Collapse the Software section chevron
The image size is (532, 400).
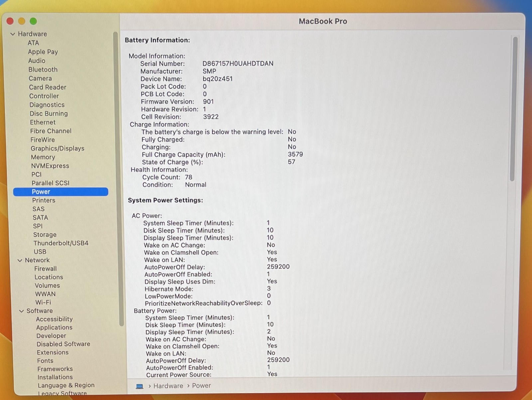point(22,311)
